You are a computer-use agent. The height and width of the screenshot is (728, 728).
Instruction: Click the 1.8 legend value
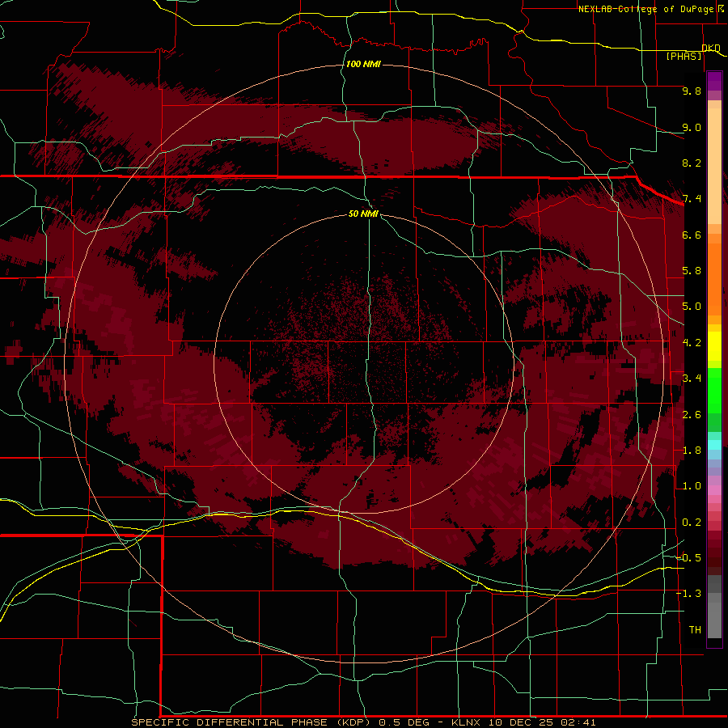coord(692,451)
